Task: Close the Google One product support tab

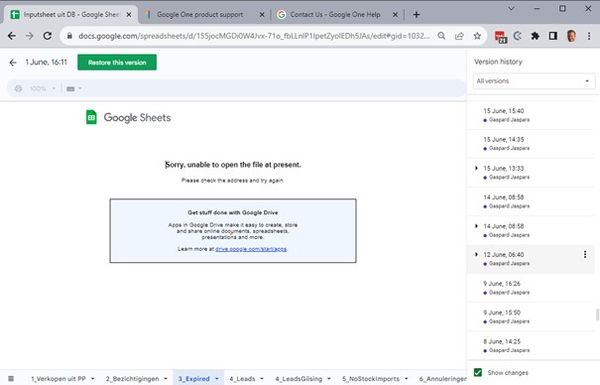Action: click(x=262, y=15)
